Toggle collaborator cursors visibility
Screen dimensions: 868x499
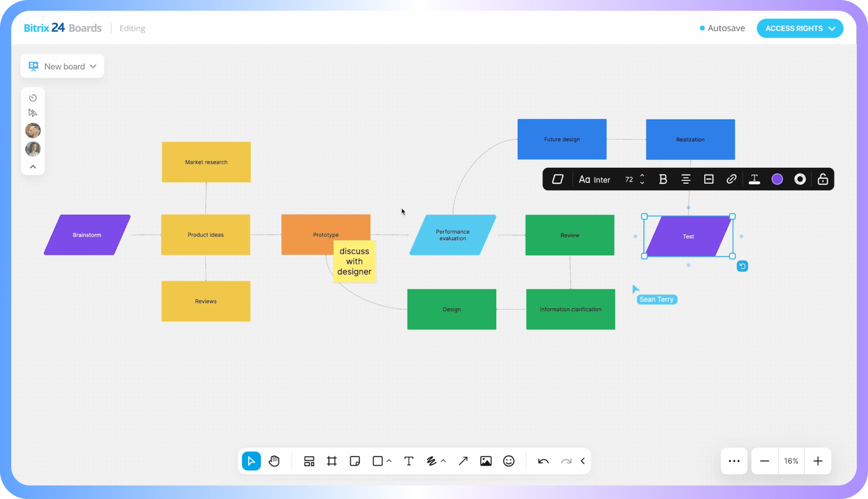pos(33,113)
